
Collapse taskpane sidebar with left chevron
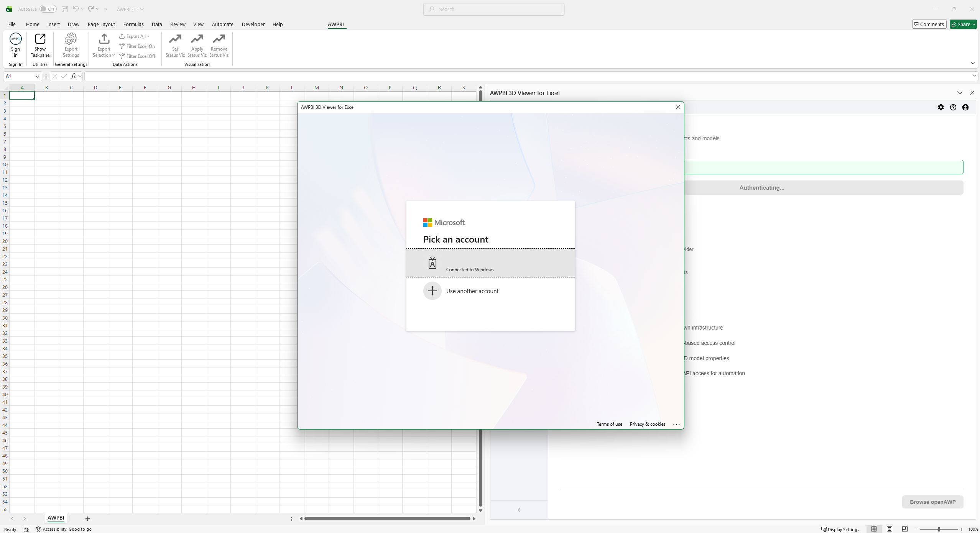tap(519, 510)
